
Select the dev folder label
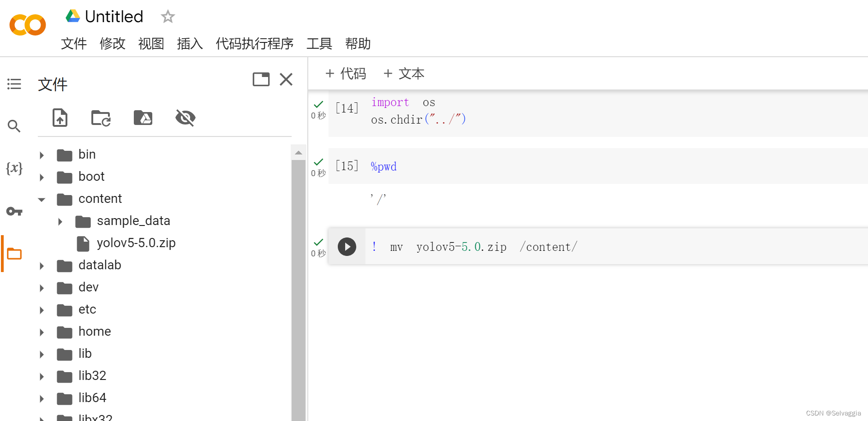[89, 287]
